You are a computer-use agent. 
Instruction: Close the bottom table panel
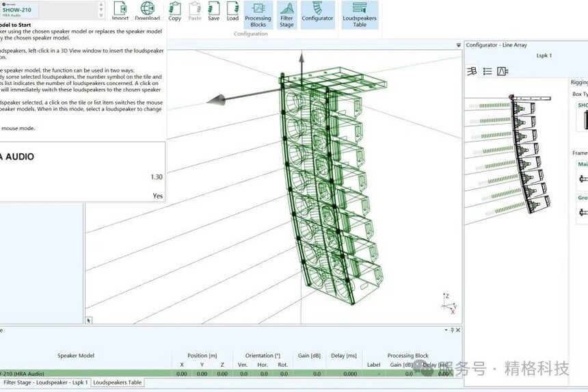click(458, 330)
